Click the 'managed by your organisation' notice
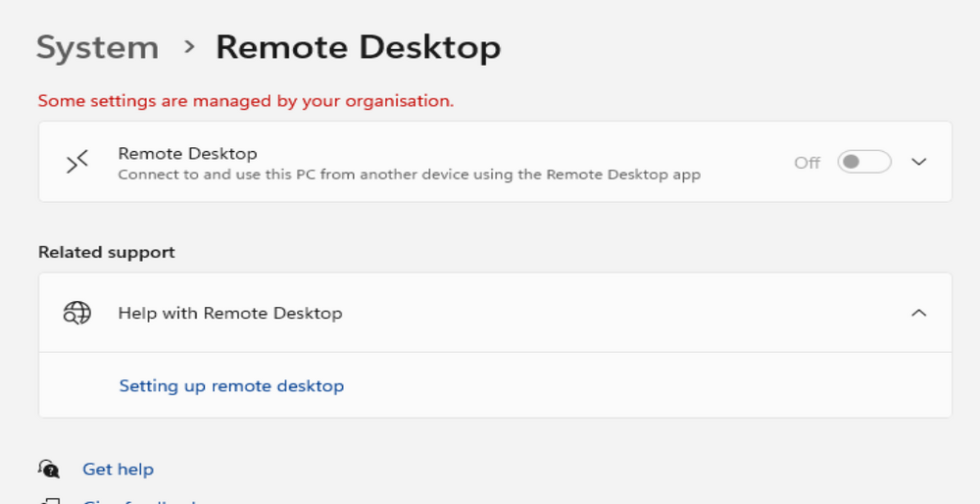980x504 pixels. pyautogui.click(x=246, y=101)
